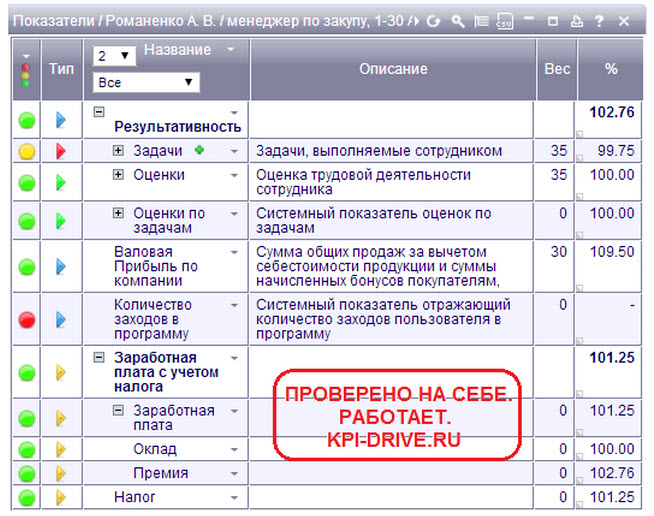Select the Налог row name
Viewport: 654px width, 516px height.
(134, 497)
